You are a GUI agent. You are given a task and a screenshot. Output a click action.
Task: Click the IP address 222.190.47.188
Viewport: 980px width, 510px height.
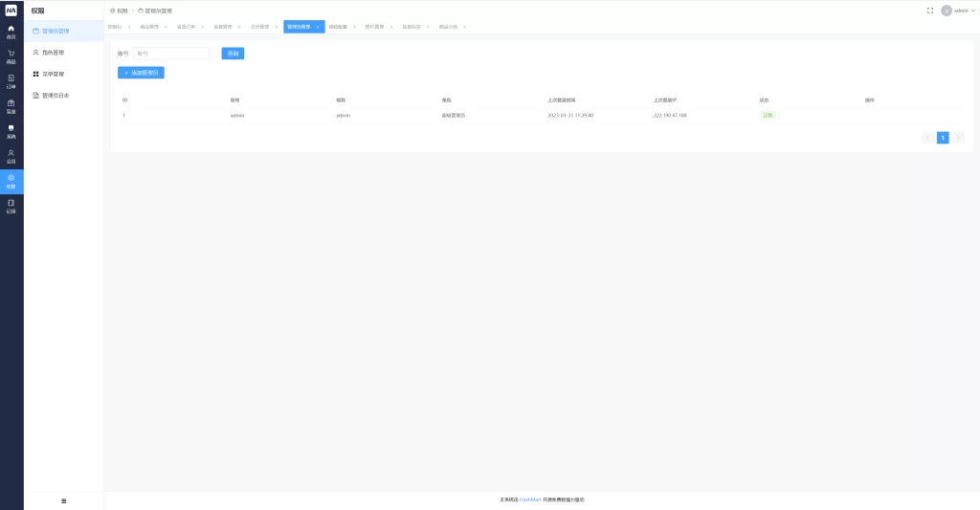pos(670,116)
